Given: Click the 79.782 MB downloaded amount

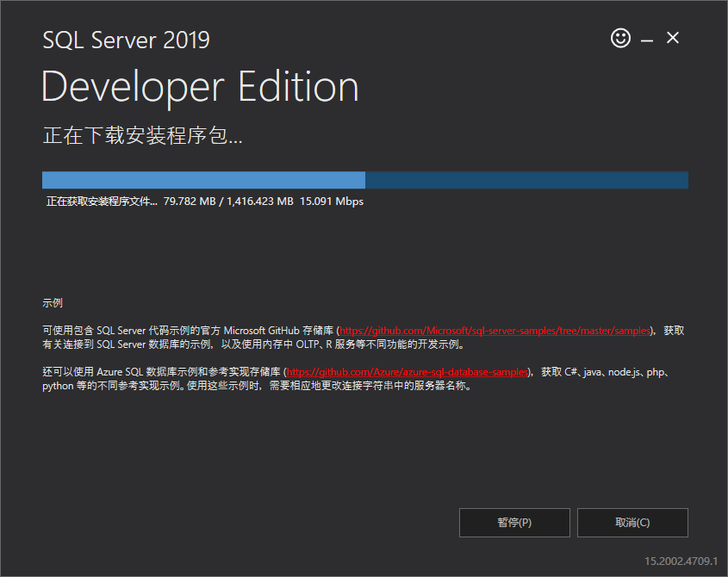Looking at the screenshot, I should tap(190, 202).
